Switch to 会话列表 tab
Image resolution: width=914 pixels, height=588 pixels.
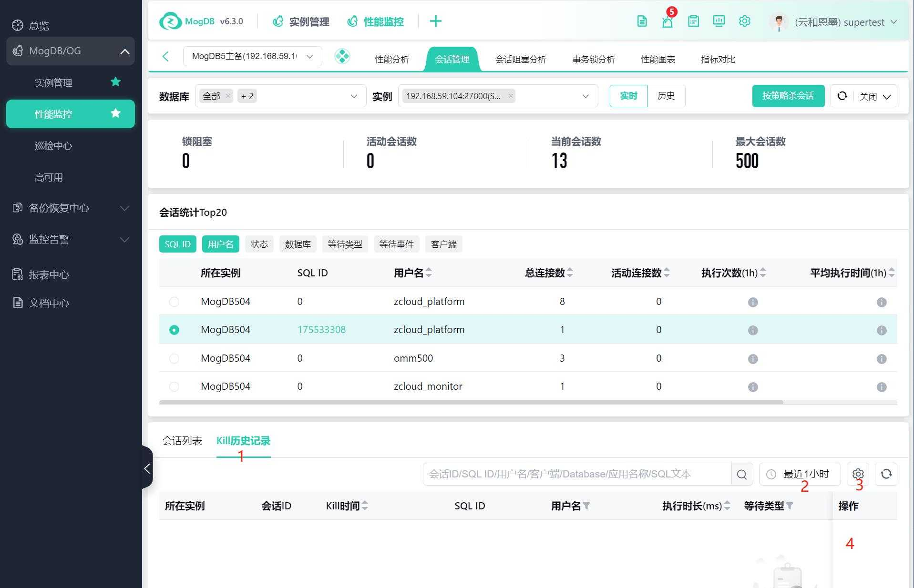pyautogui.click(x=182, y=441)
